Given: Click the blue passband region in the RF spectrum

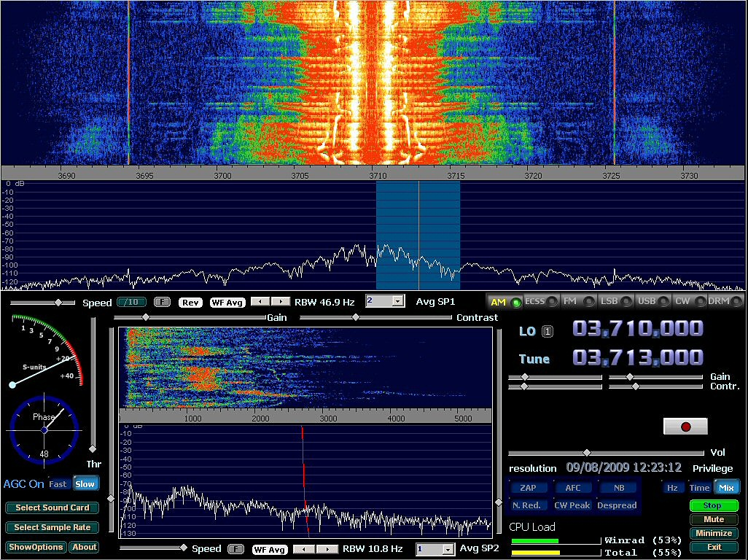Looking at the screenshot, I should click(418, 236).
